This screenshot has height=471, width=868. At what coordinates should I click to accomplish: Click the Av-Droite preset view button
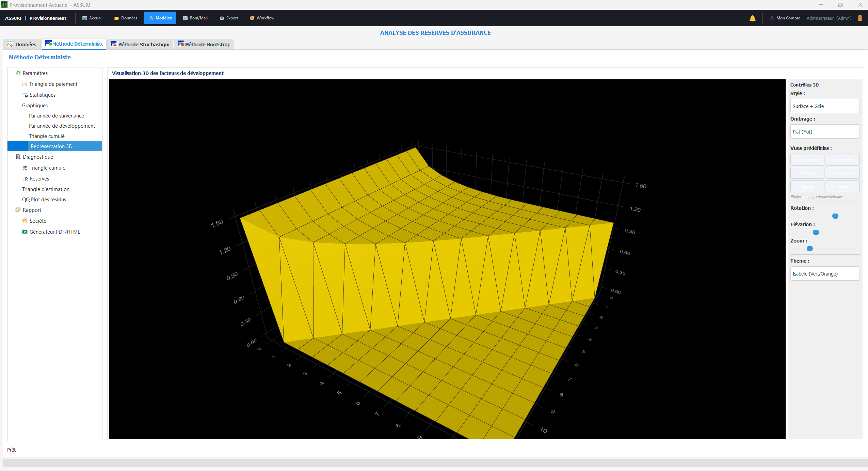[x=842, y=159]
